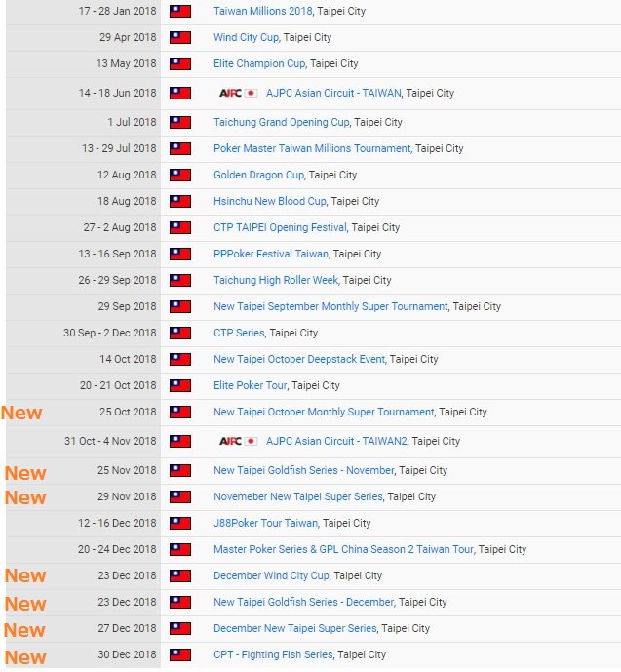The image size is (621, 672).
Task: Select the date 30 Sep - 2 Dec 2018
Action: (110, 333)
